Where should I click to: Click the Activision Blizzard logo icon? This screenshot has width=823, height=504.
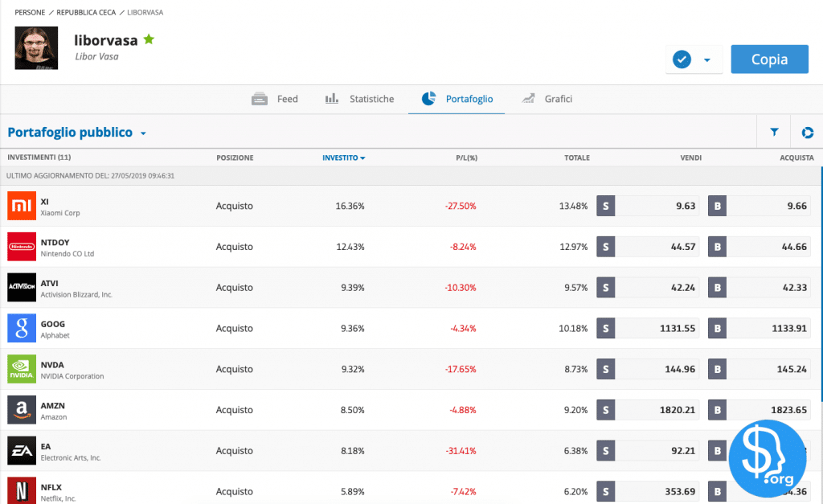pyautogui.click(x=22, y=287)
